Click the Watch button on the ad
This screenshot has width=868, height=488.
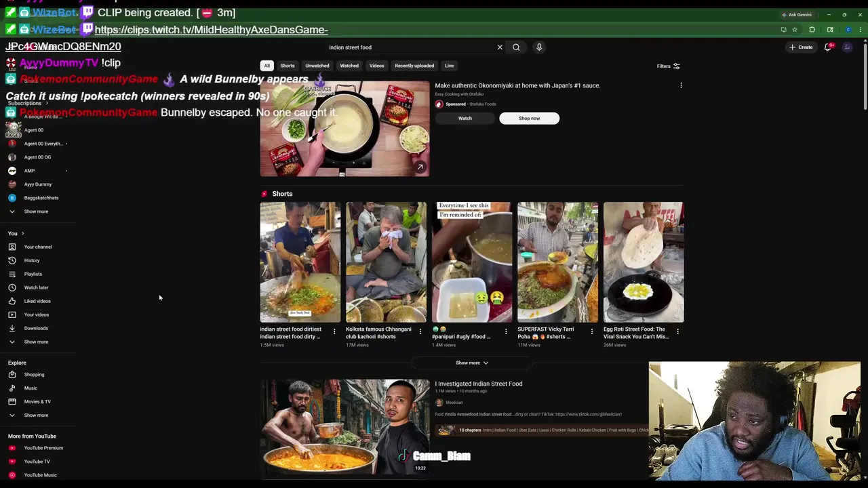click(x=465, y=118)
